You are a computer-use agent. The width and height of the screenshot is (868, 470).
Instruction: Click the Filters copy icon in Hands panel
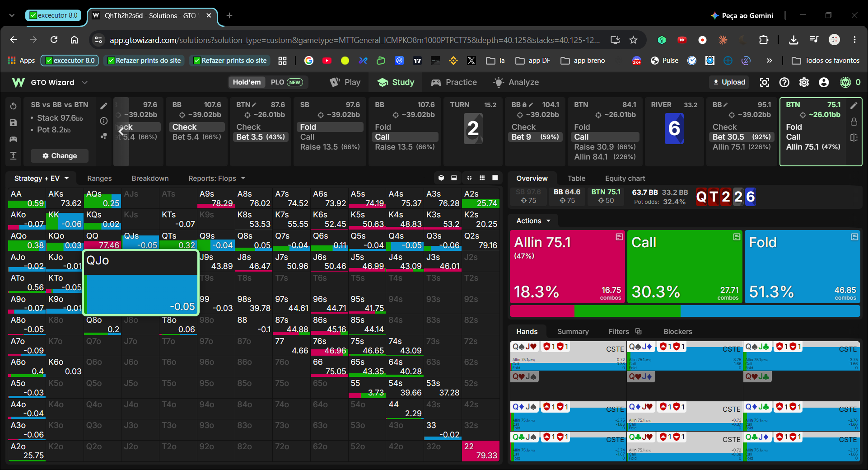point(638,331)
